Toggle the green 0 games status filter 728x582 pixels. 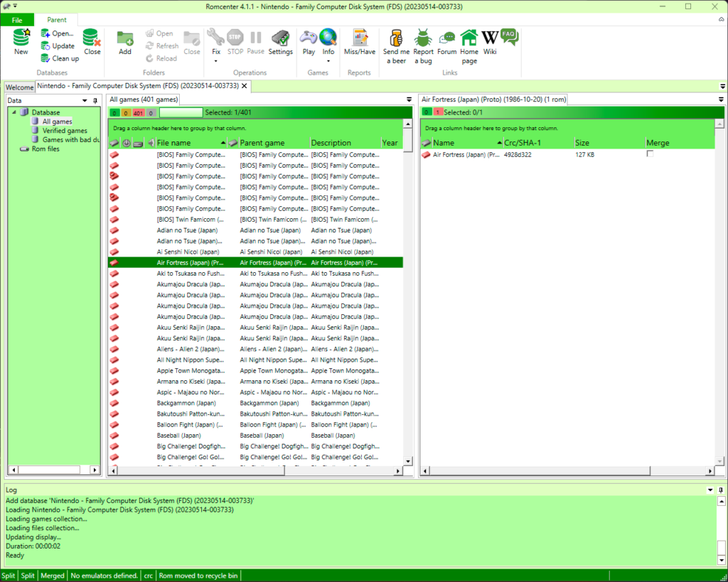click(114, 113)
